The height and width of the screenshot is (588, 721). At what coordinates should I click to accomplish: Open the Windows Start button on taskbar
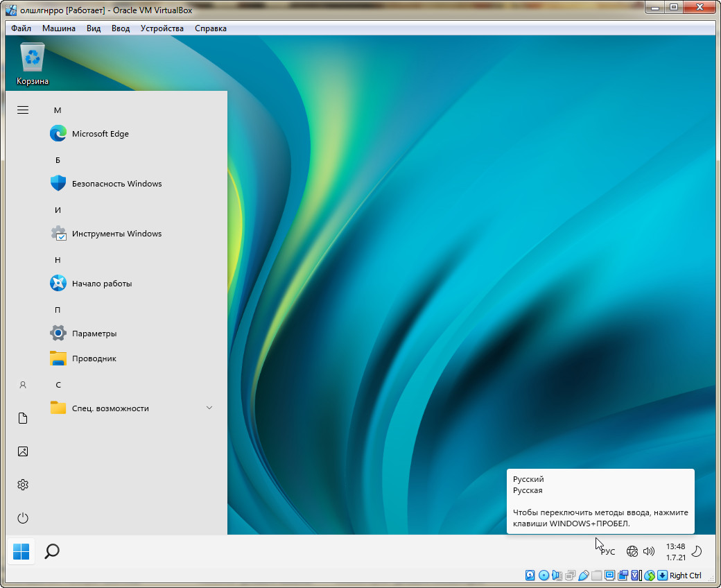point(21,551)
